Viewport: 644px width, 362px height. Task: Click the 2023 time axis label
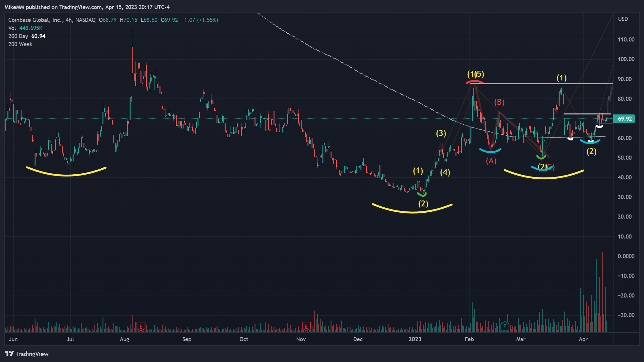[x=415, y=339]
